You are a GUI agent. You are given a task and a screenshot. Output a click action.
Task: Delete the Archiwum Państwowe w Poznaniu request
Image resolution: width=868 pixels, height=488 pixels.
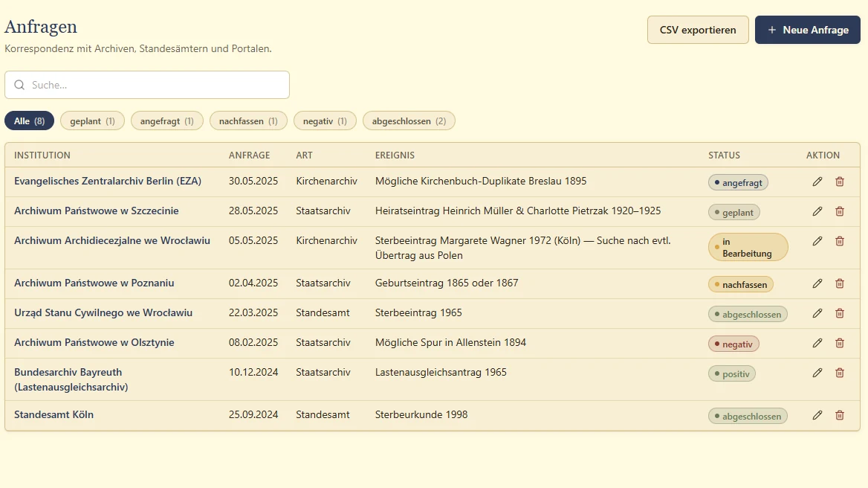coord(840,283)
